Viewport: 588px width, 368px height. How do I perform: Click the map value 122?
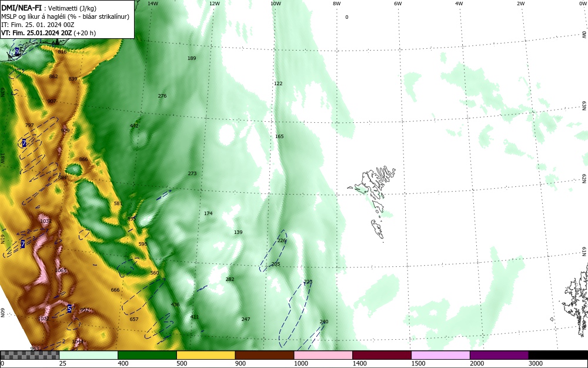click(x=278, y=83)
